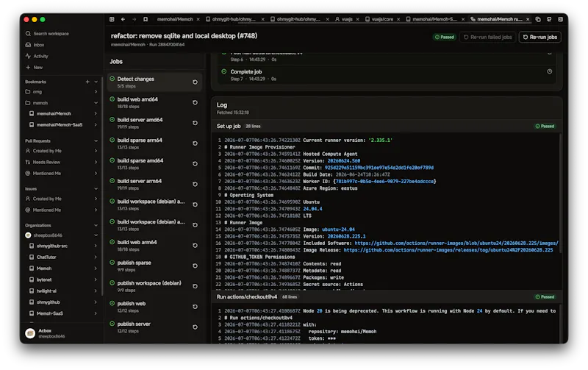Image resolution: width=588 pixels, height=370 pixels.
Task: Re-run the build sparse arm64 job
Action: 195,143
